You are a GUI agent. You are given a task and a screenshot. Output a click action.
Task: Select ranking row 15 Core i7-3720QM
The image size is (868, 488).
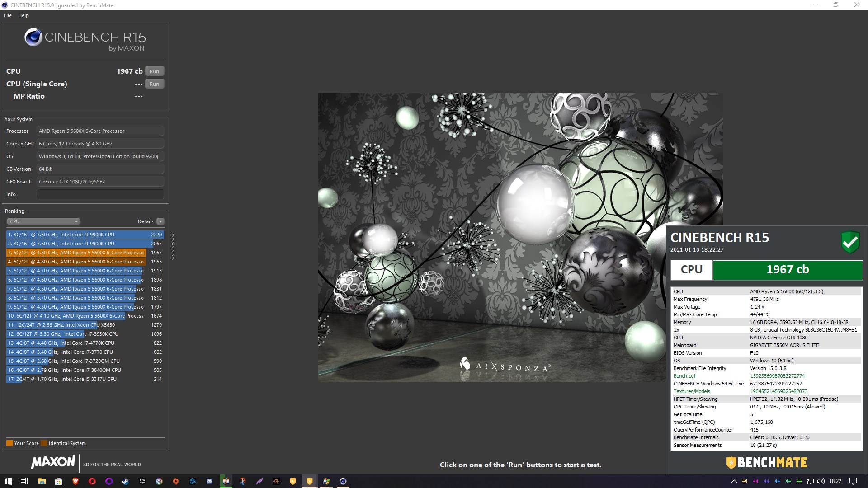85,361
